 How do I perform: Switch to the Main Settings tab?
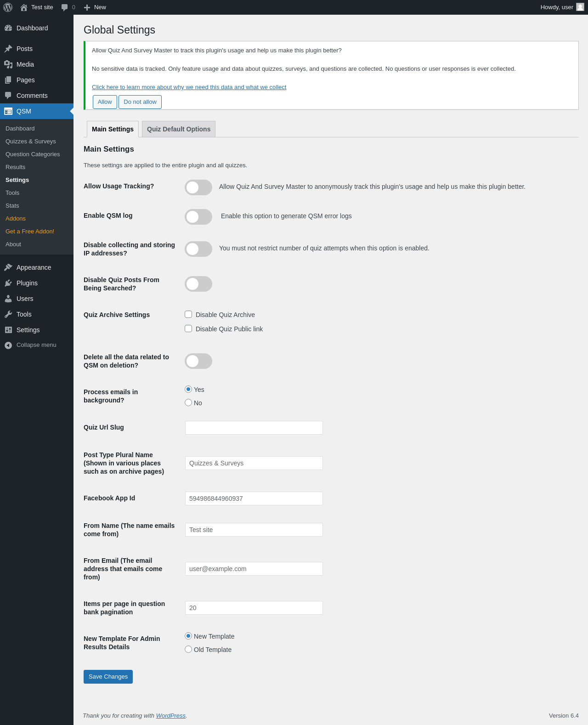[x=113, y=129]
